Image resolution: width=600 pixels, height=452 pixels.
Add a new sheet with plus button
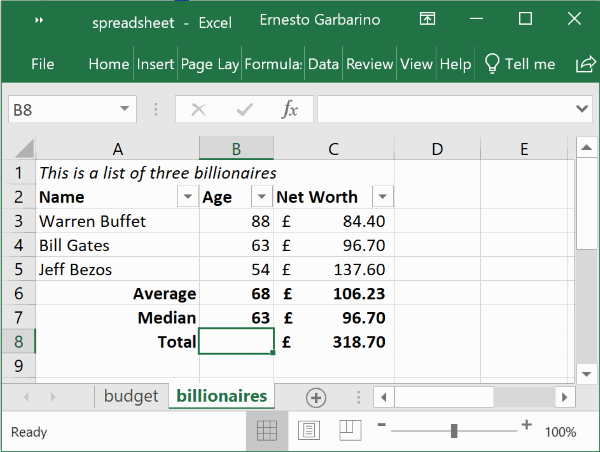click(x=316, y=398)
